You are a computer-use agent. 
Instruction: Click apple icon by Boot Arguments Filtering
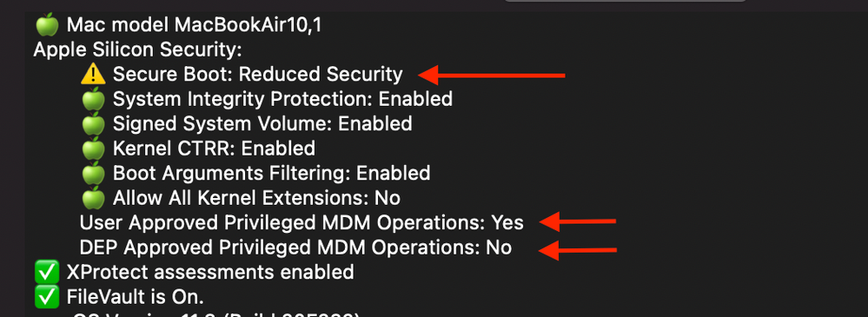pyautogui.click(x=93, y=173)
